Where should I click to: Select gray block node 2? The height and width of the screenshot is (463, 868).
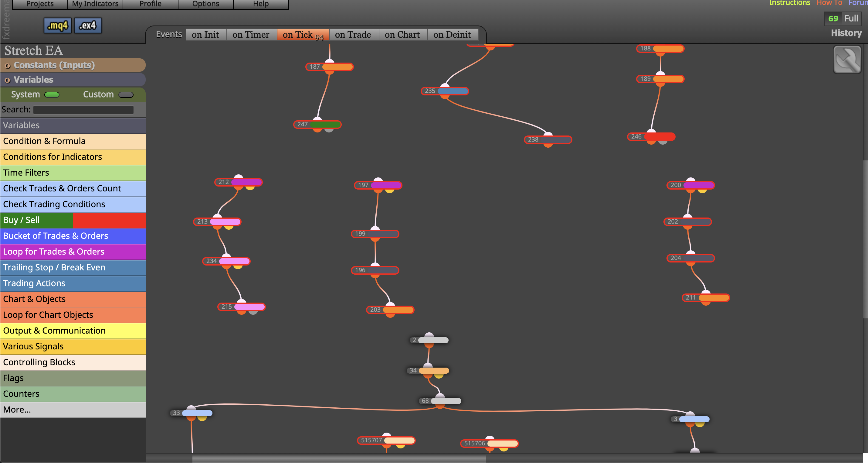pyautogui.click(x=429, y=340)
